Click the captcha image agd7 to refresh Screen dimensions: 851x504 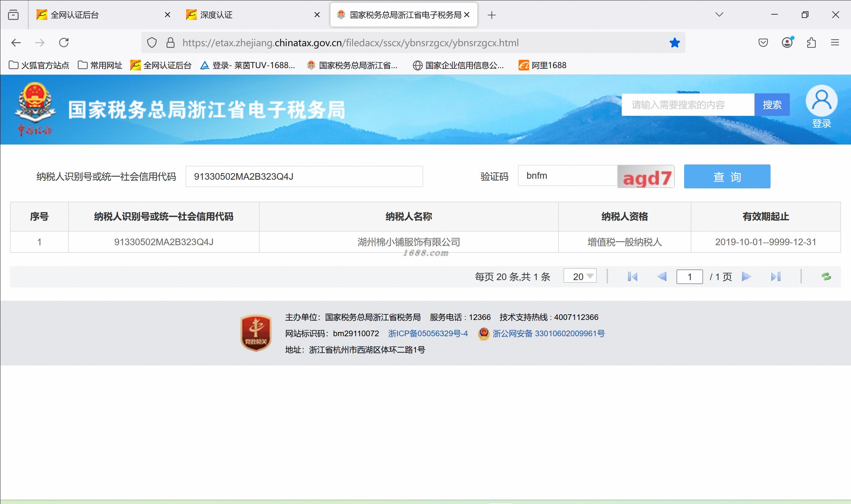(x=646, y=177)
